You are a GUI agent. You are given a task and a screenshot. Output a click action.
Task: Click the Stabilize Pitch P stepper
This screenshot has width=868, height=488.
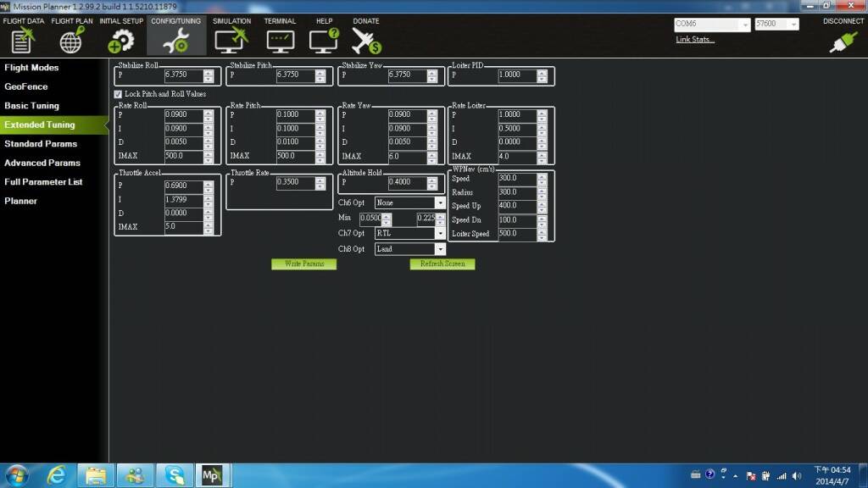click(x=320, y=75)
